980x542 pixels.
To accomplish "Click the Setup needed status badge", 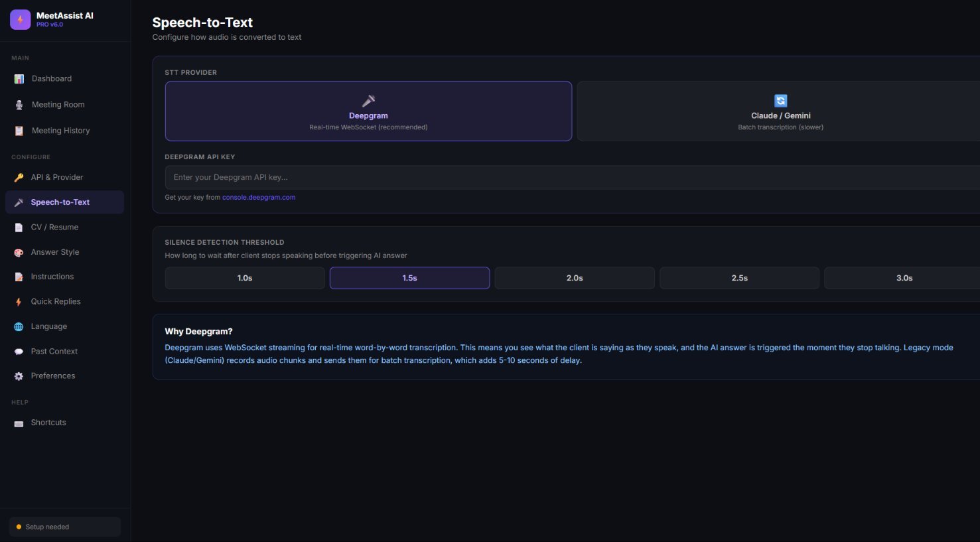I will (65, 527).
